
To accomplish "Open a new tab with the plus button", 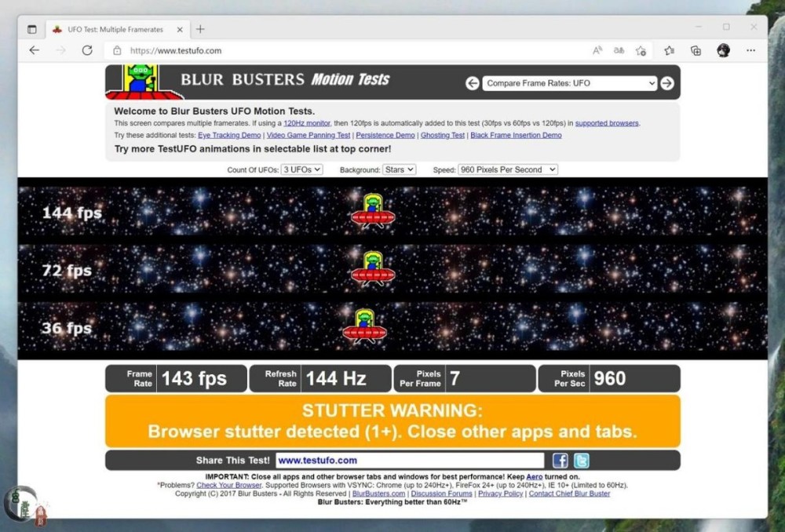I will pyautogui.click(x=200, y=29).
